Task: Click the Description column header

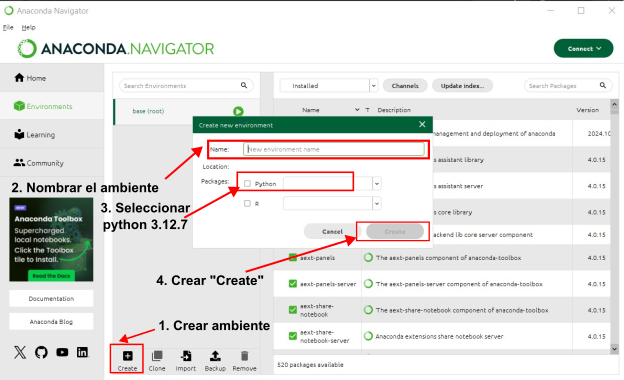Action: 394,110
